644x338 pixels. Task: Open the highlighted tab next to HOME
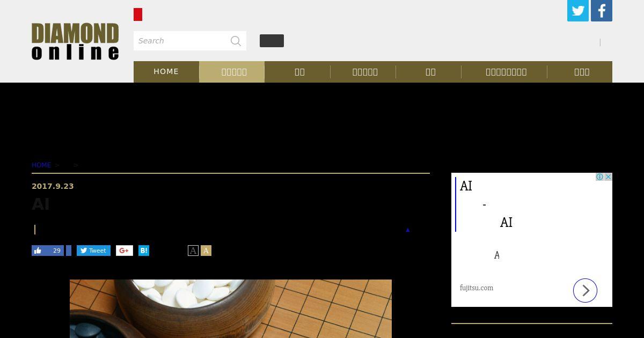point(232,72)
